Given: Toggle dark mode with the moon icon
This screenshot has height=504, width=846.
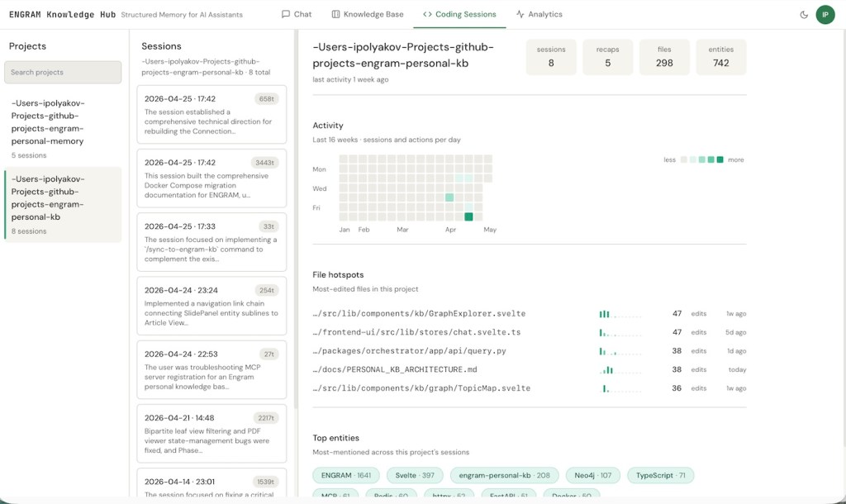Looking at the screenshot, I should click(804, 15).
